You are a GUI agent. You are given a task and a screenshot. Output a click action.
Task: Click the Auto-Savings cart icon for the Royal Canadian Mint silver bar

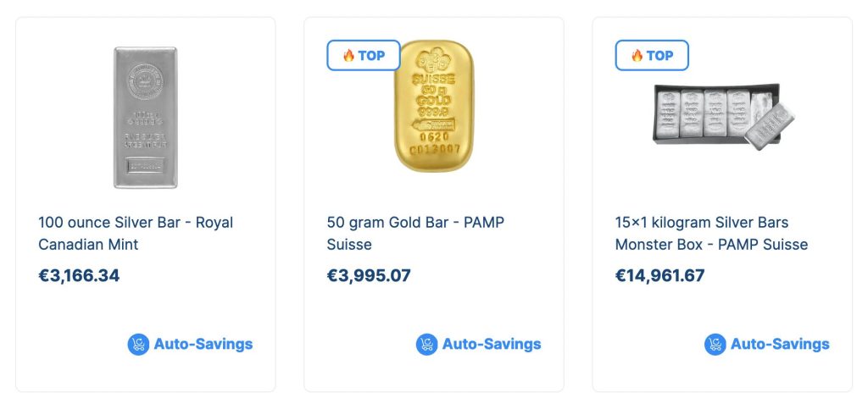[x=138, y=345]
